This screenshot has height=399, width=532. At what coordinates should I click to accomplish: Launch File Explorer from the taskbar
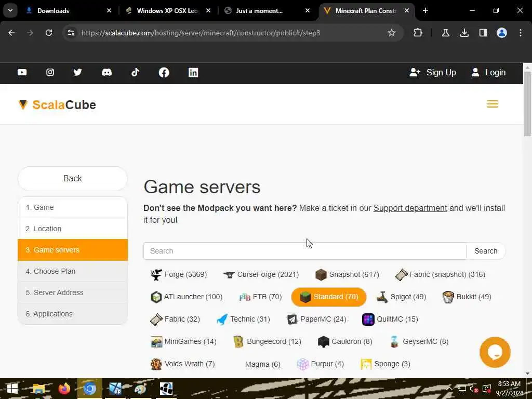coord(38,389)
